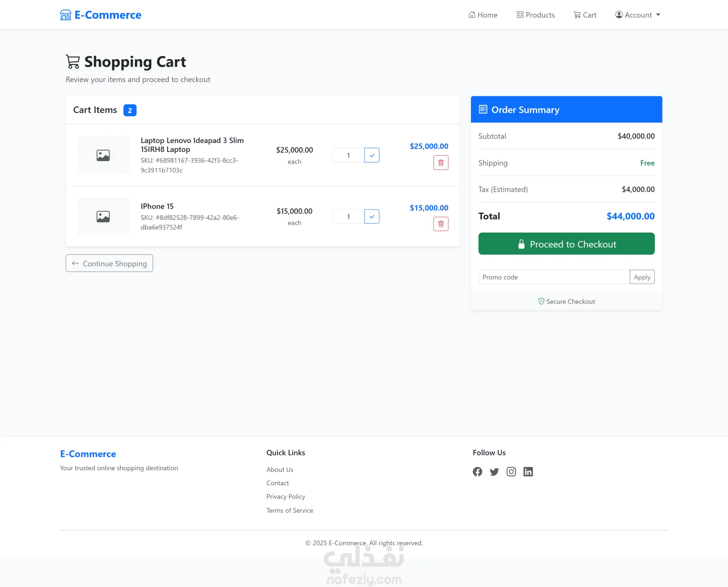
Task: Confirm quantity checkmark for Lenovo laptop
Action: tap(372, 155)
